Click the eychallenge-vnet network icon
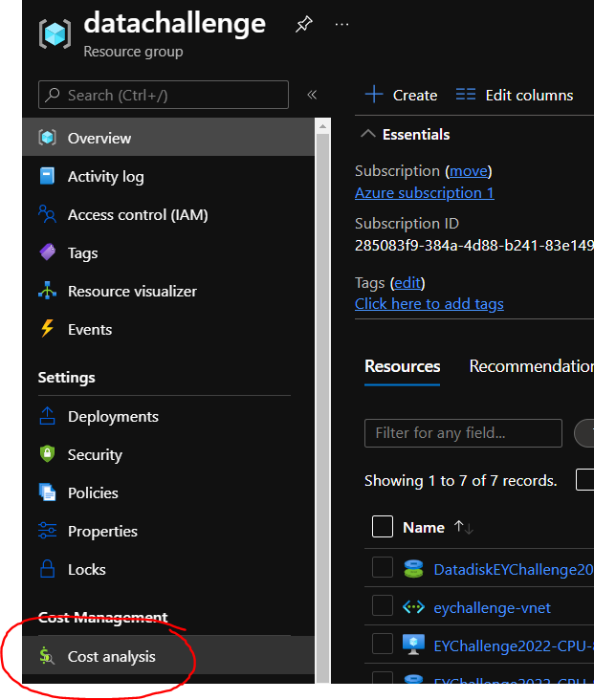 point(413,607)
